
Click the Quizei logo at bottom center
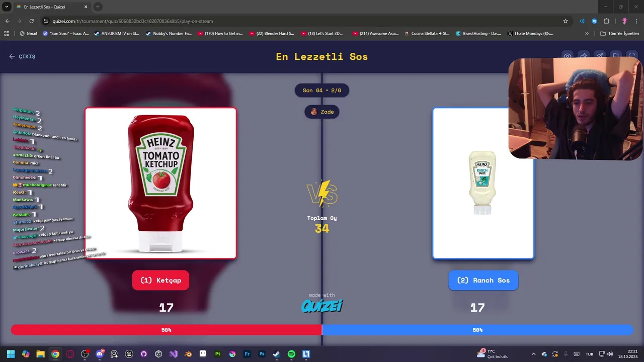[322, 306]
